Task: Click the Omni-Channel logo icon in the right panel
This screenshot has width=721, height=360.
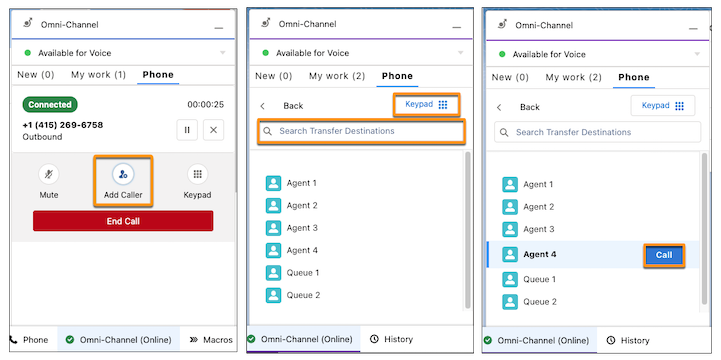Action: (x=502, y=24)
